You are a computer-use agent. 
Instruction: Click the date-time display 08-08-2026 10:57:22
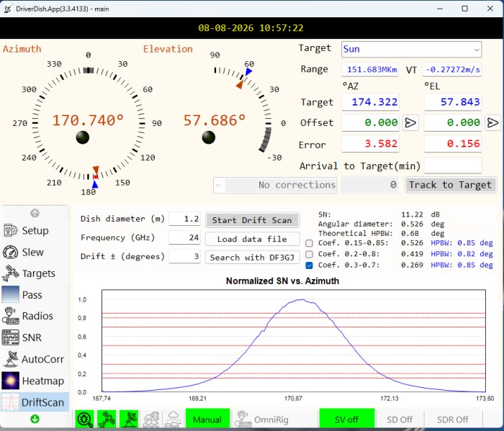[251, 28]
